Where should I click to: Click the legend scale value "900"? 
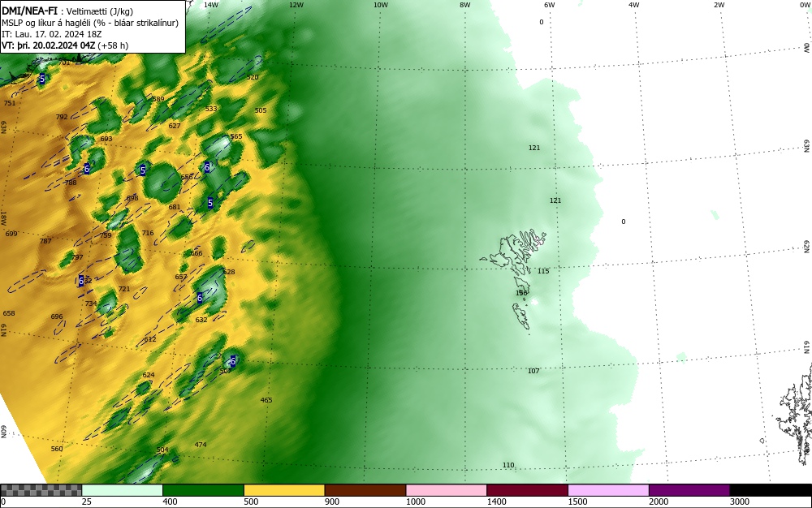point(332,502)
